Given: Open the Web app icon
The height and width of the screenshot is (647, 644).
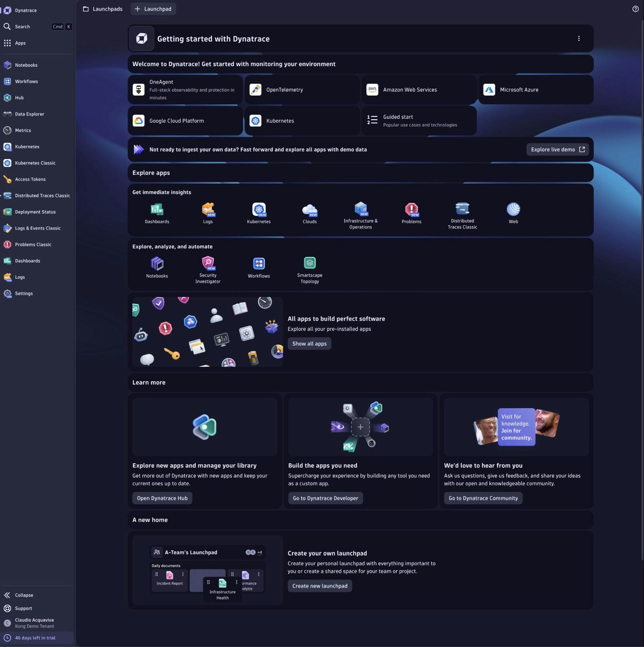Looking at the screenshot, I should pyautogui.click(x=513, y=210).
